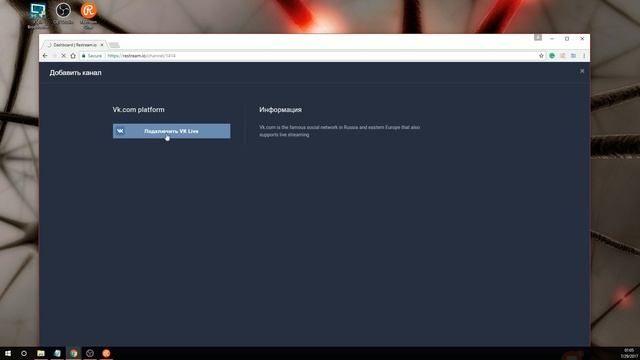
Task: Minimize the Chrome window
Action: pyautogui.click(x=552, y=38)
